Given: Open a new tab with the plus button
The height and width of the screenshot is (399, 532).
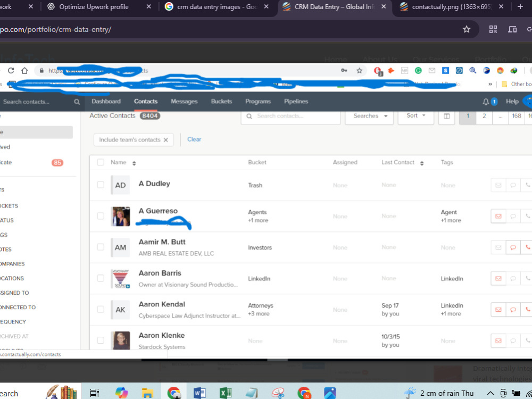Looking at the screenshot, I should click(x=520, y=6).
